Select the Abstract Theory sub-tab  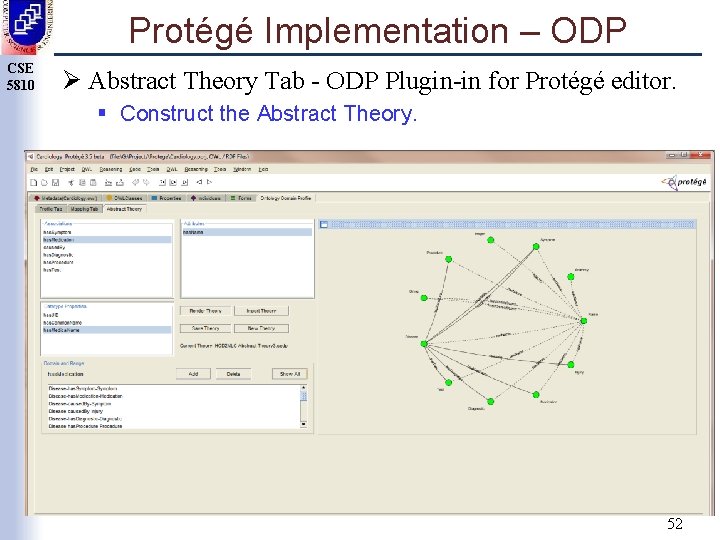(124, 209)
